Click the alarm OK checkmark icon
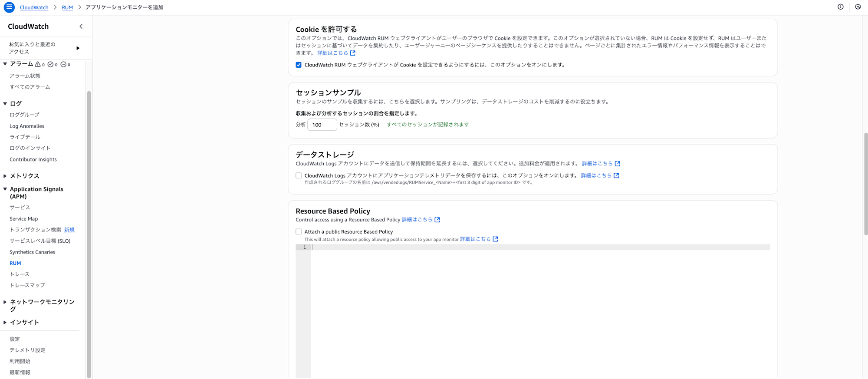The image size is (868, 379). click(50, 64)
